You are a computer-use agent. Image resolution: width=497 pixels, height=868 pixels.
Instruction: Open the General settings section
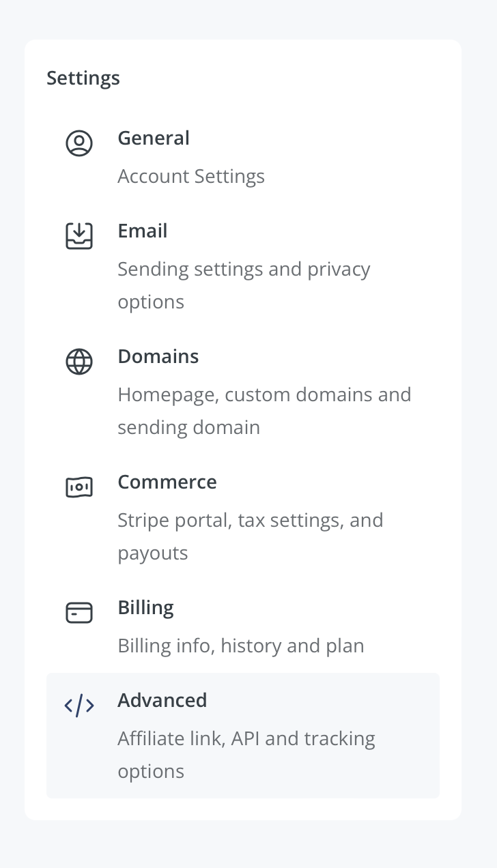[x=243, y=157]
